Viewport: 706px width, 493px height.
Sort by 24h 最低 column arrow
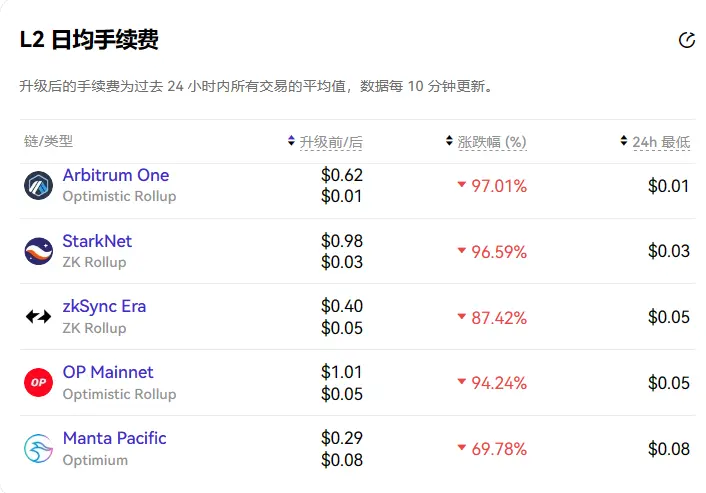click(x=624, y=142)
